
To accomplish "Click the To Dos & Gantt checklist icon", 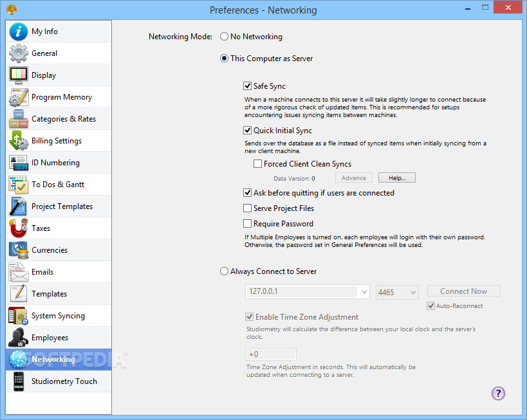I will tap(19, 185).
